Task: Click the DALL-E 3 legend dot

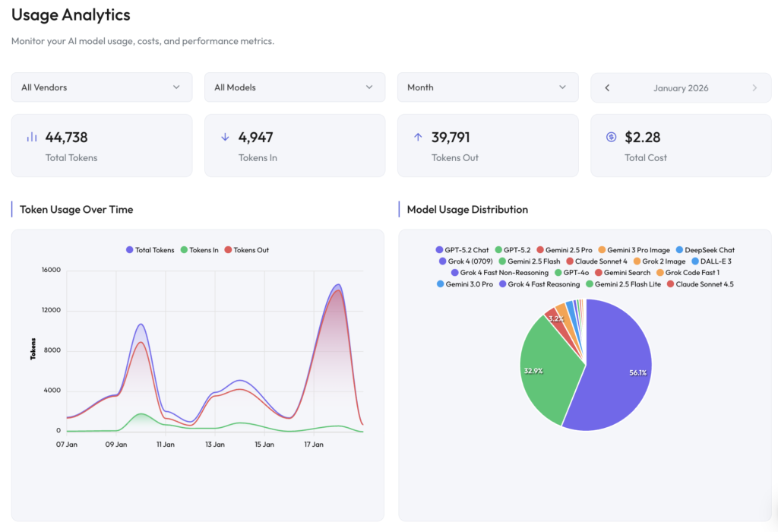Action: click(x=694, y=261)
